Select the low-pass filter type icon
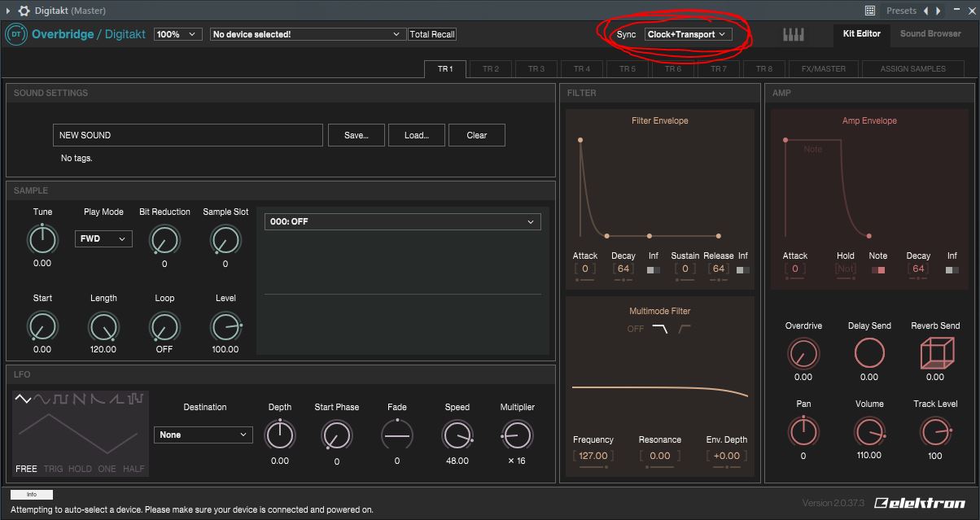 coord(659,329)
